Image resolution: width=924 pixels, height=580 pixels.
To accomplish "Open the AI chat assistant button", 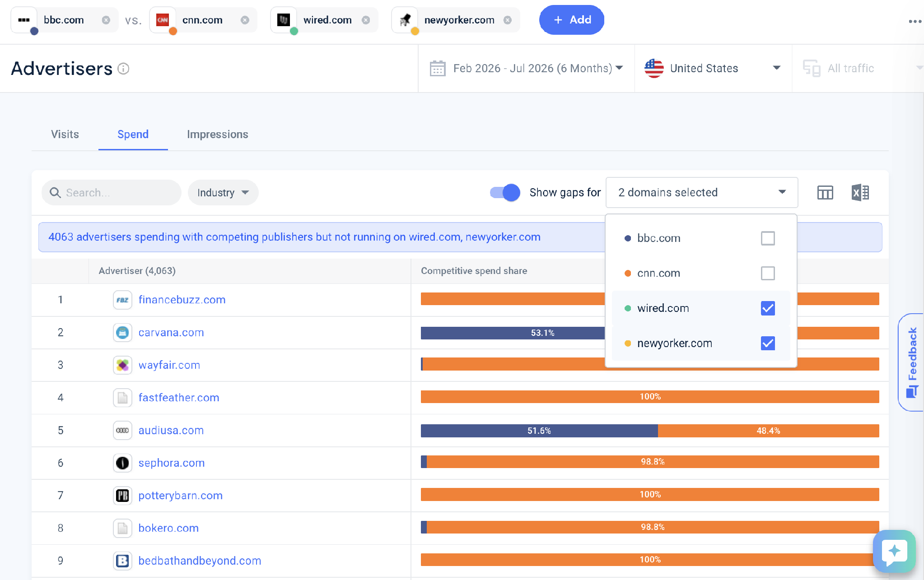I will 894,551.
